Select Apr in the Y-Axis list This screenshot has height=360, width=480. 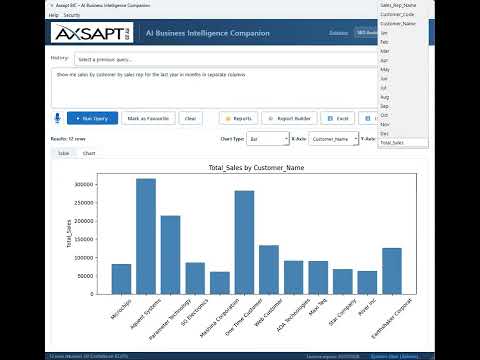[403, 60]
